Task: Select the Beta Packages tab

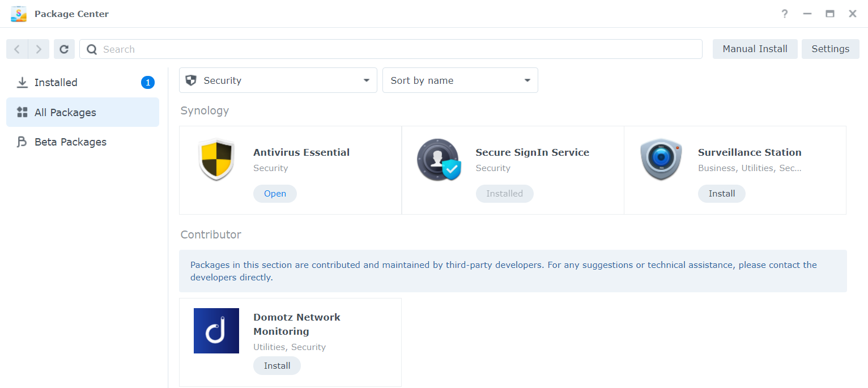Action: (x=83, y=142)
